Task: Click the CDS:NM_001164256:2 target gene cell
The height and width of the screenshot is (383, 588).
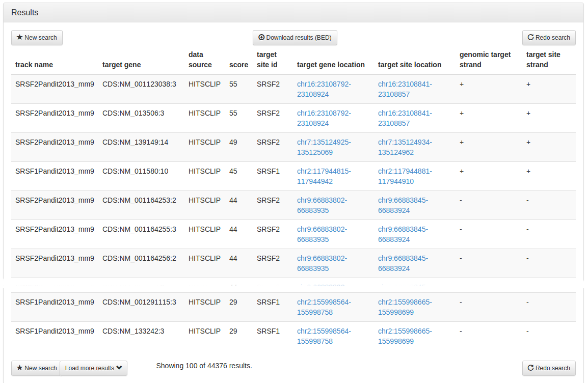Action: pyautogui.click(x=139, y=258)
